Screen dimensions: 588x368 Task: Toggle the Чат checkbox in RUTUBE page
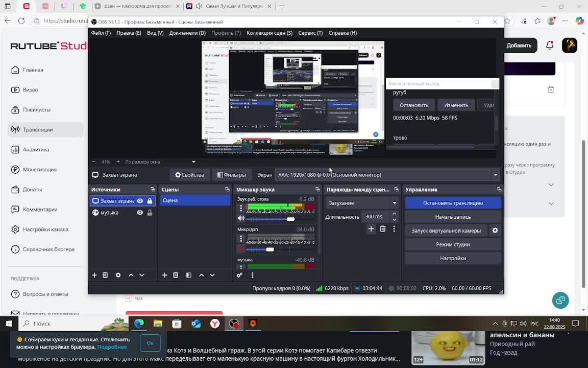pyautogui.click(x=129, y=298)
